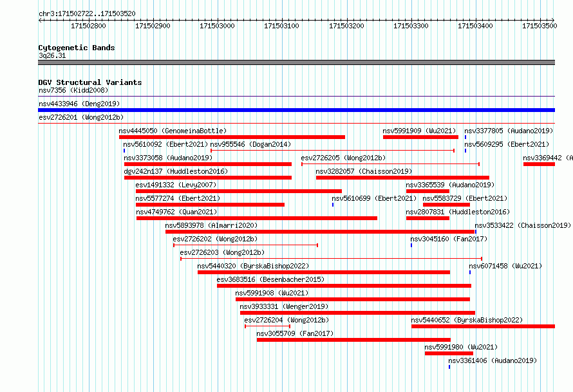The image size is (573, 392).
Task: Select nsv3365539 (Audano2019) label
Action: pos(450,185)
